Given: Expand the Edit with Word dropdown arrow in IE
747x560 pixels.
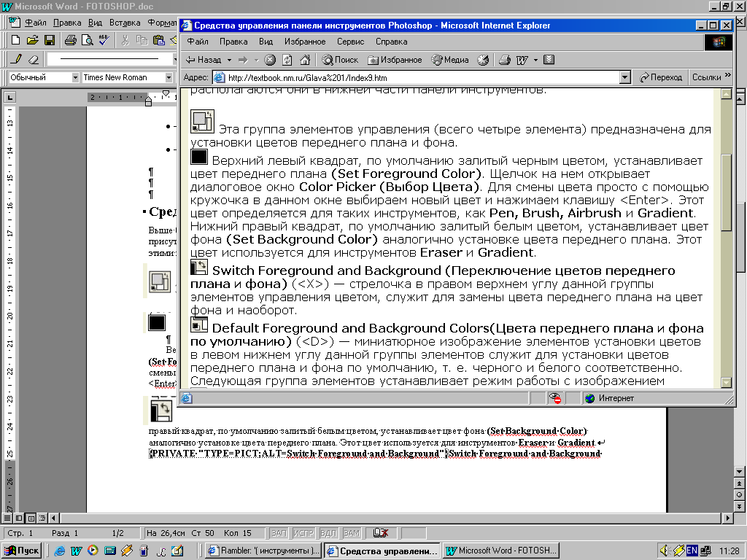Looking at the screenshot, I should point(535,60).
